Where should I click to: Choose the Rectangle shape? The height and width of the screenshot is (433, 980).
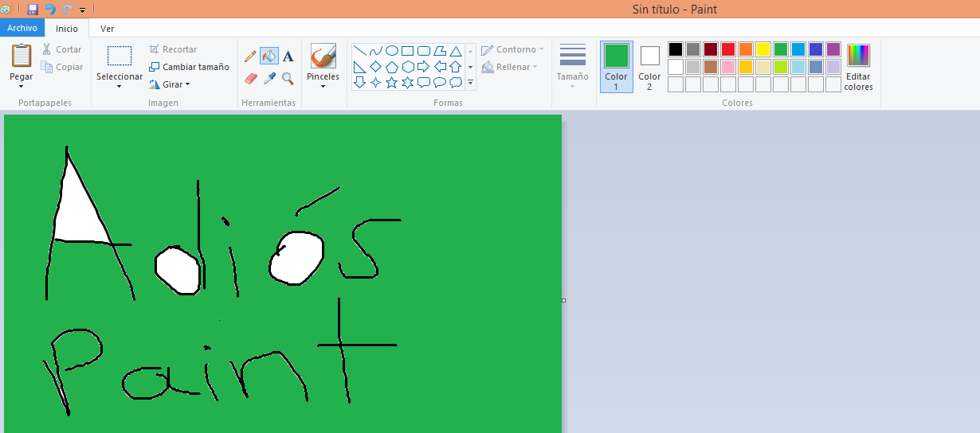coord(407,51)
